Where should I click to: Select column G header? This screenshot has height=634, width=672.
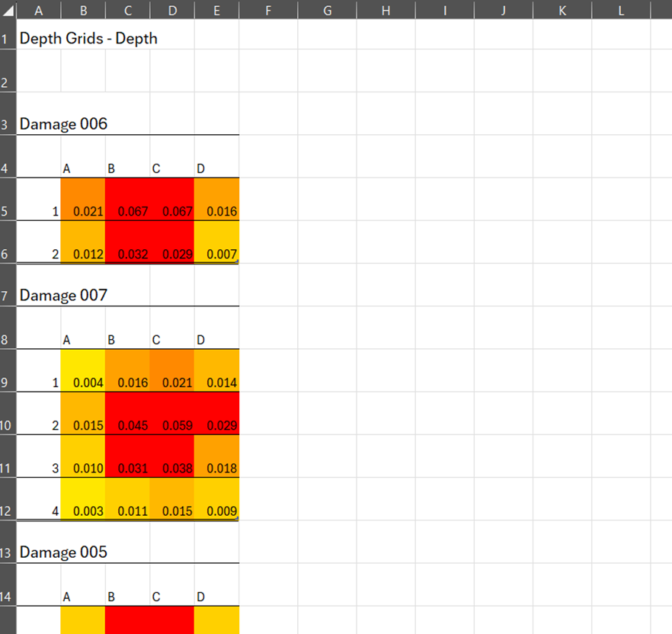(327, 9)
